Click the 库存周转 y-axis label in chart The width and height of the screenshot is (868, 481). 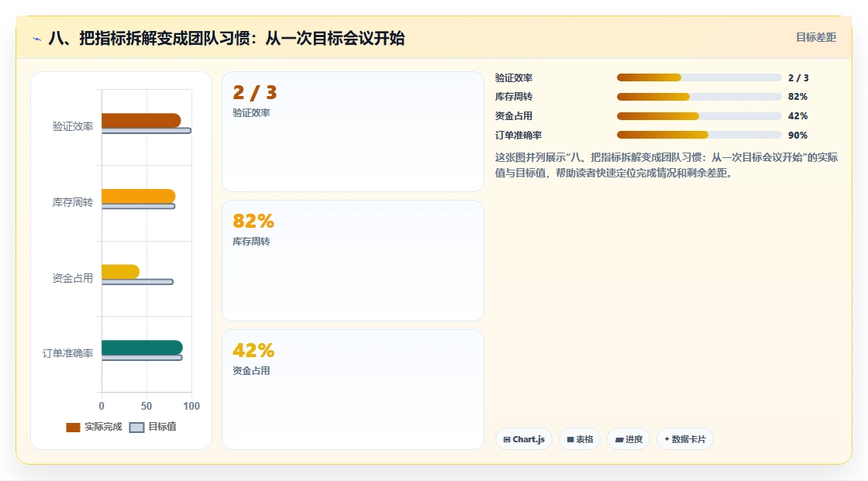(73, 202)
